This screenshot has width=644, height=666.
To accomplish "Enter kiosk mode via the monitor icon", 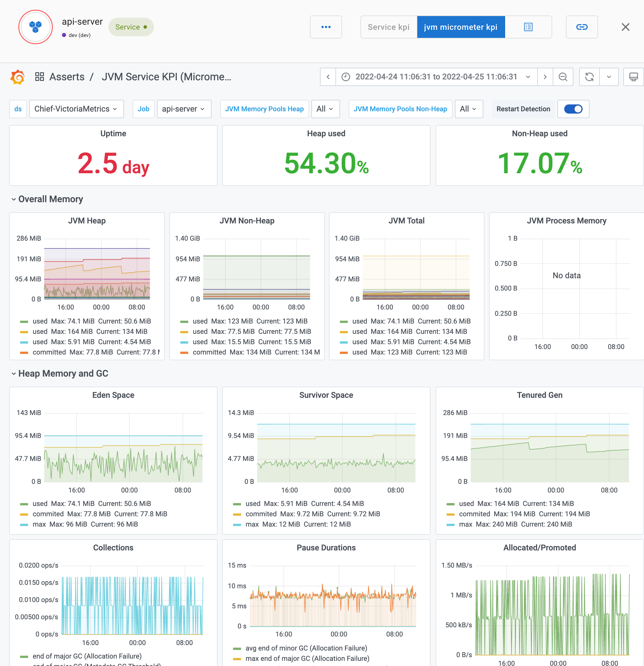I will pos(633,77).
